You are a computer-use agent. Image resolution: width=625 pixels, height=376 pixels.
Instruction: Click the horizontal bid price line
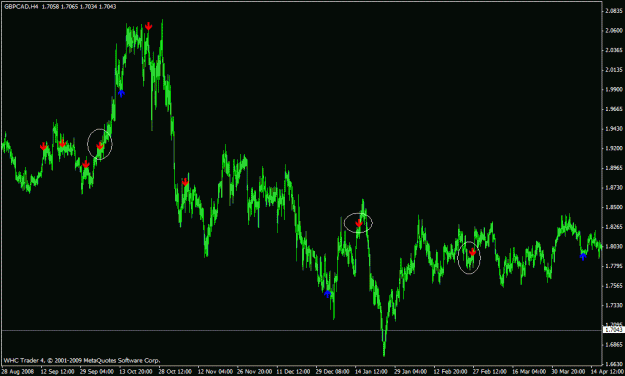(301, 330)
